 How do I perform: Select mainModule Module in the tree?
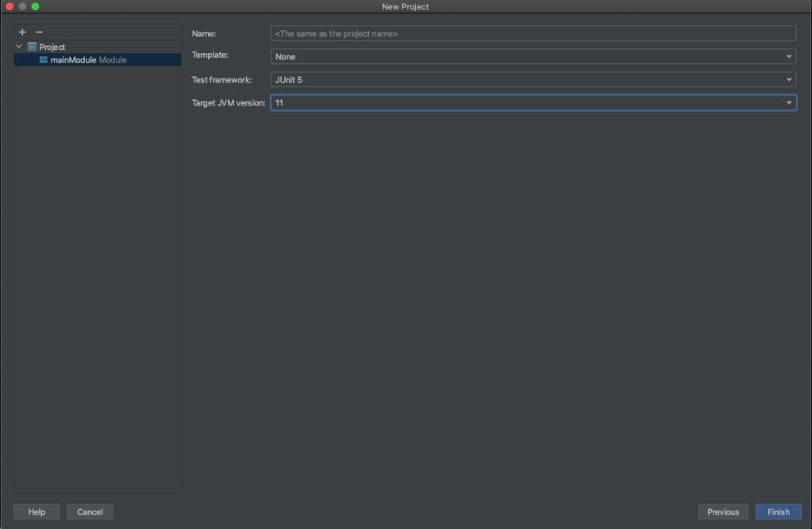(87, 60)
